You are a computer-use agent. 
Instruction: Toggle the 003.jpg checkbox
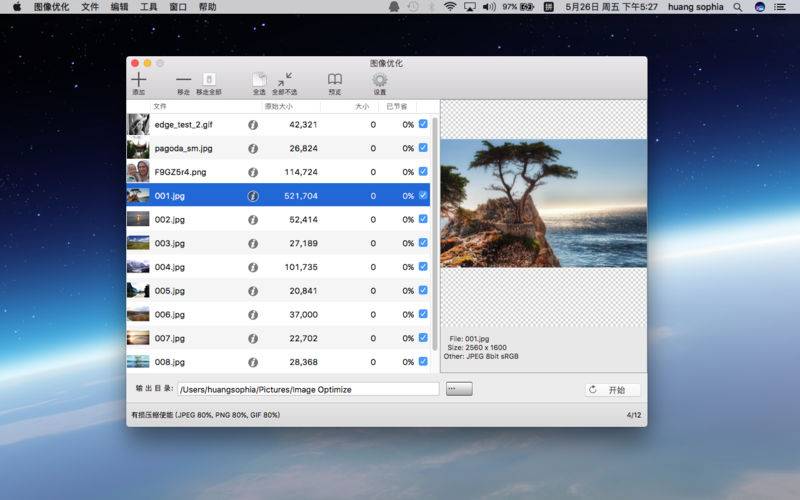(x=423, y=243)
